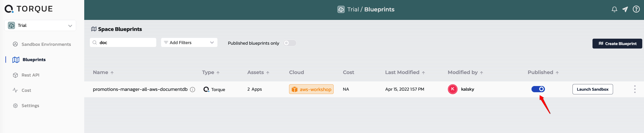Image resolution: width=644 pixels, height=133 pixels.
Task: Open the Settings page
Action: tap(26, 106)
